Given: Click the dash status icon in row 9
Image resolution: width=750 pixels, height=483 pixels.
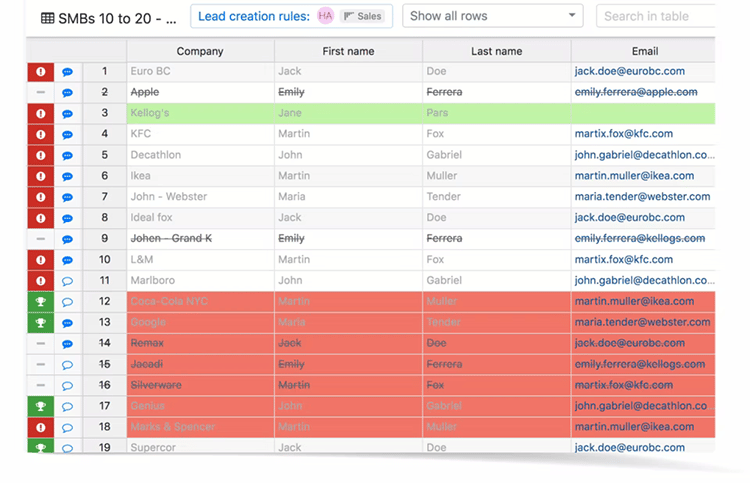Looking at the screenshot, I should click(41, 239).
